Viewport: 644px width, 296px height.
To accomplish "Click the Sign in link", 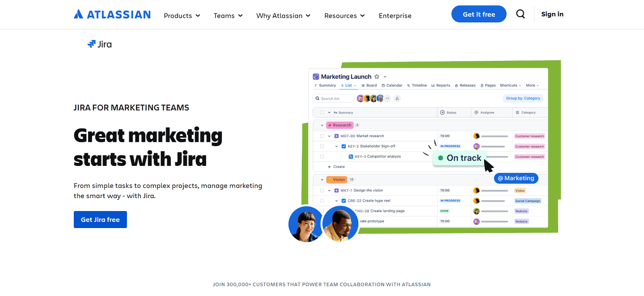I will point(552,14).
